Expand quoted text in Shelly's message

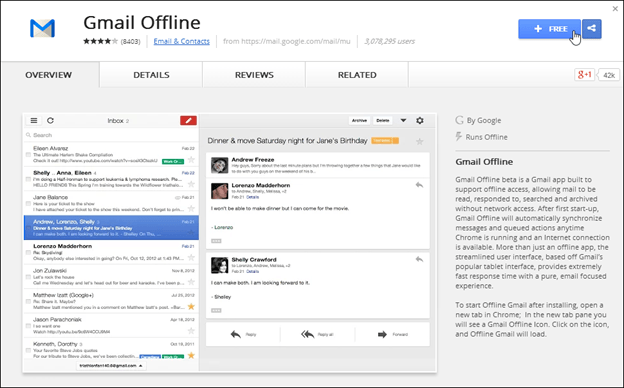pyautogui.click(x=216, y=310)
